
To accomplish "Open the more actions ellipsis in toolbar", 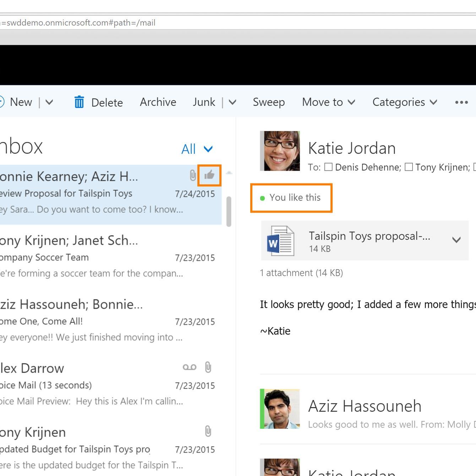I will tap(461, 102).
